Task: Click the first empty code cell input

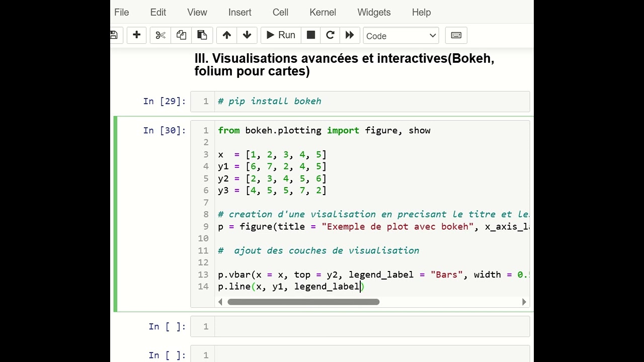Action: (372, 326)
